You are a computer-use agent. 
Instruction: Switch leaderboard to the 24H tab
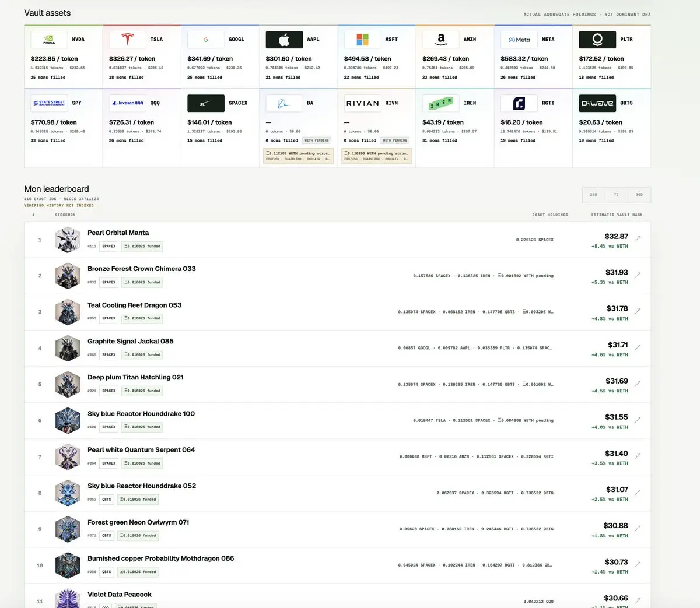tap(594, 195)
